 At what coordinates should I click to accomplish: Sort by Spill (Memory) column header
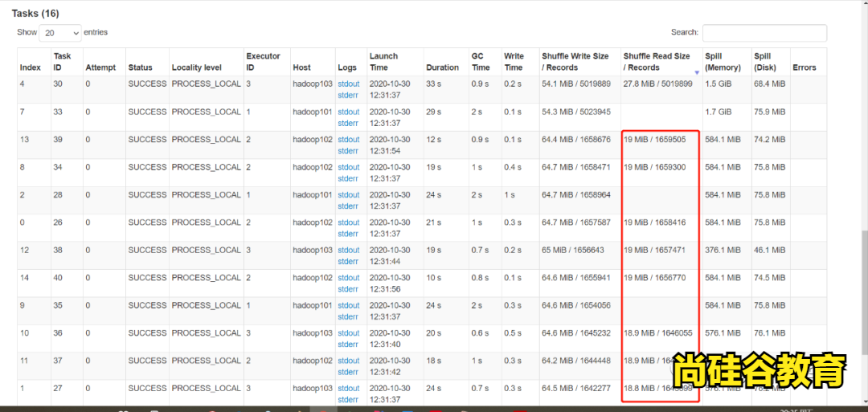click(x=723, y=62)
